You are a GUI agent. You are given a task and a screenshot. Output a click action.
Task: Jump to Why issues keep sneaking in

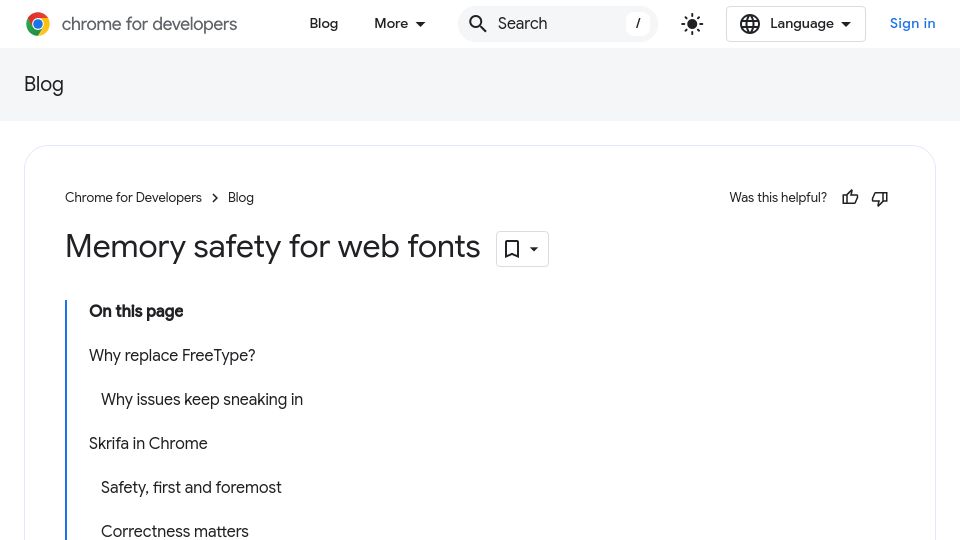pos(202,400)
